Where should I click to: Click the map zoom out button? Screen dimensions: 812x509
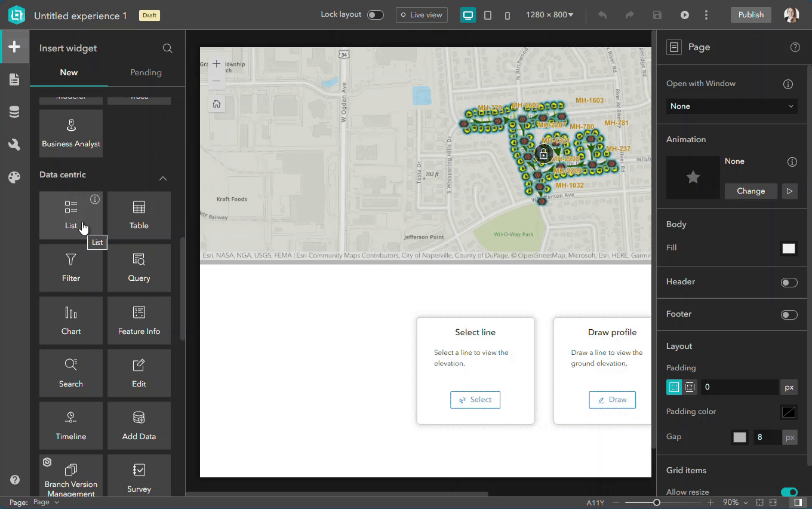pos(217,81)
